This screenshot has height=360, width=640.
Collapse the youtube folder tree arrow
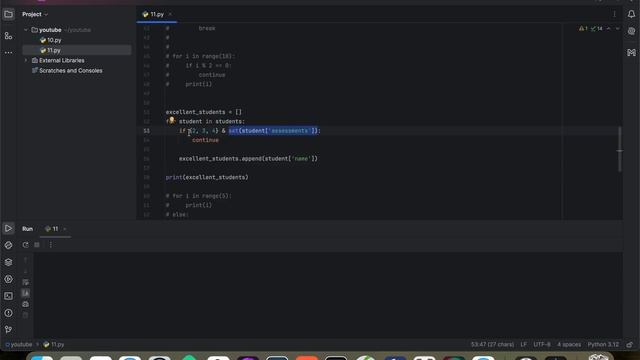click(x=26, y=30)
